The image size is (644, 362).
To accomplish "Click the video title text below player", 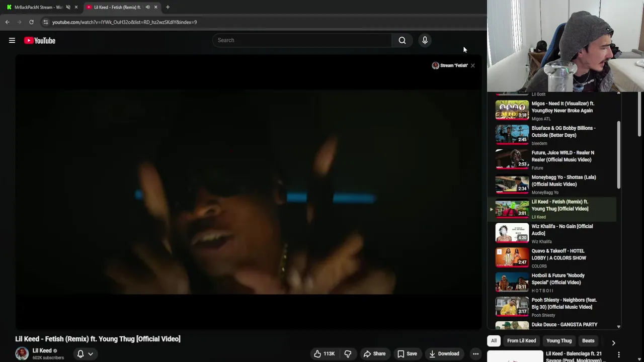I will (98, 339).
